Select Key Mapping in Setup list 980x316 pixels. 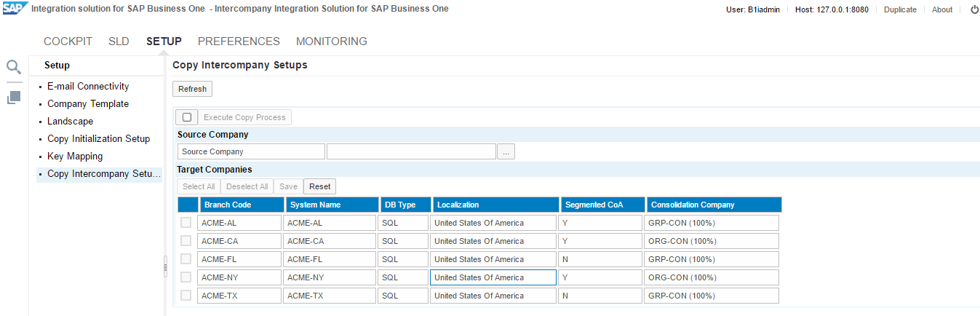tap(75, 157)
